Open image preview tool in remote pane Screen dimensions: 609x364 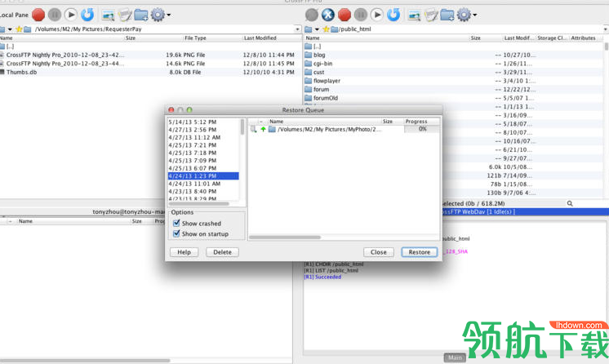(x=415, y=16)
